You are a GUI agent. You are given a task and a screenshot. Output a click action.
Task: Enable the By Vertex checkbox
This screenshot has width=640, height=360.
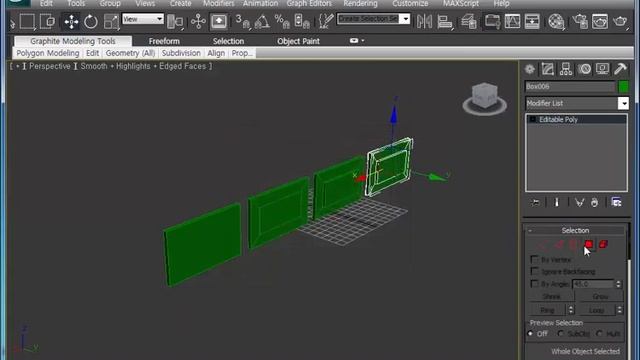[x=534, y=260]
